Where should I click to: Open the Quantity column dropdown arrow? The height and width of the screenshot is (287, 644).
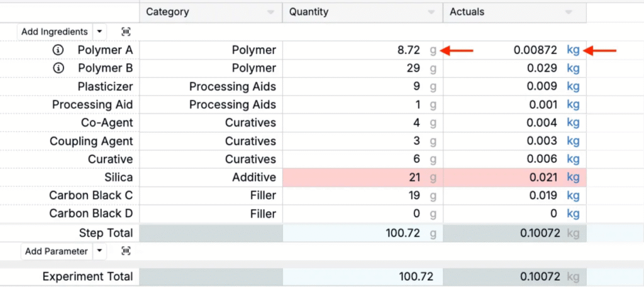click(x=431, y=13)
